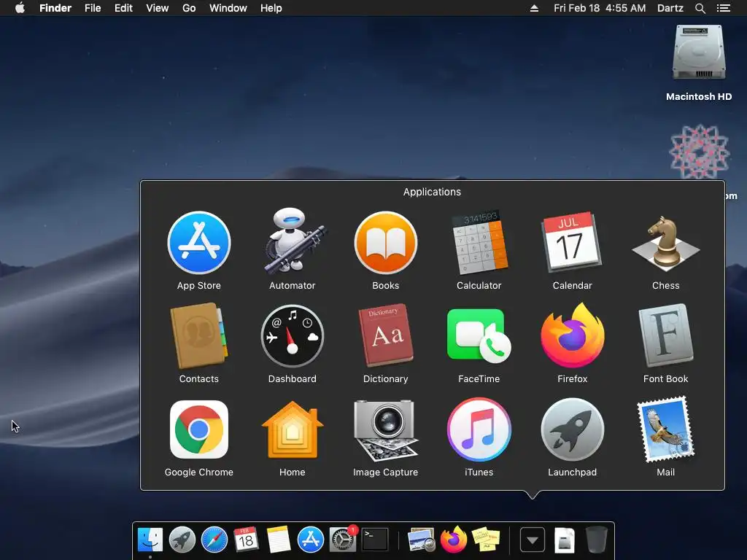Launch Dashboard from the Applications stack

click(x=292, y=335)
